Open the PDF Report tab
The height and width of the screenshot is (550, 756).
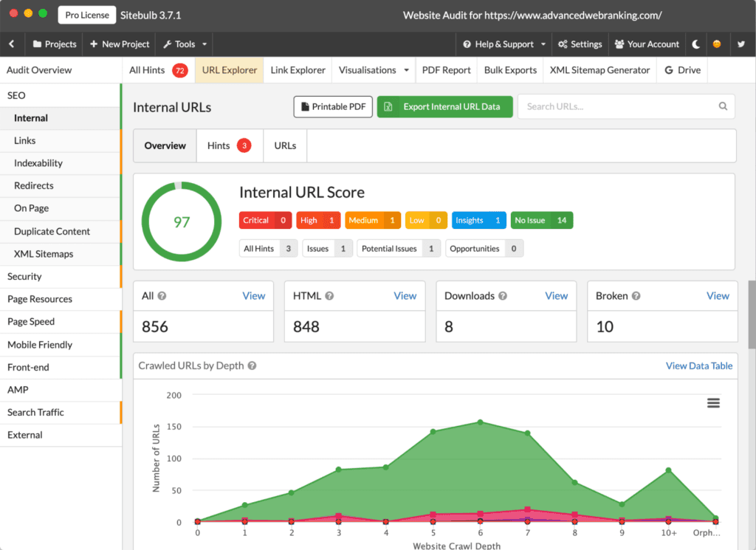(446, 70)
